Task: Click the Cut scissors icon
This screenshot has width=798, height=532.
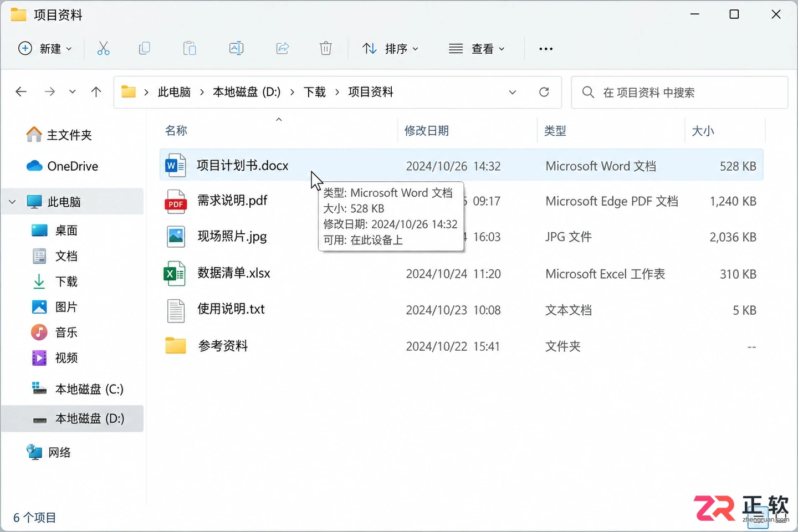Action: pos(103,49)
